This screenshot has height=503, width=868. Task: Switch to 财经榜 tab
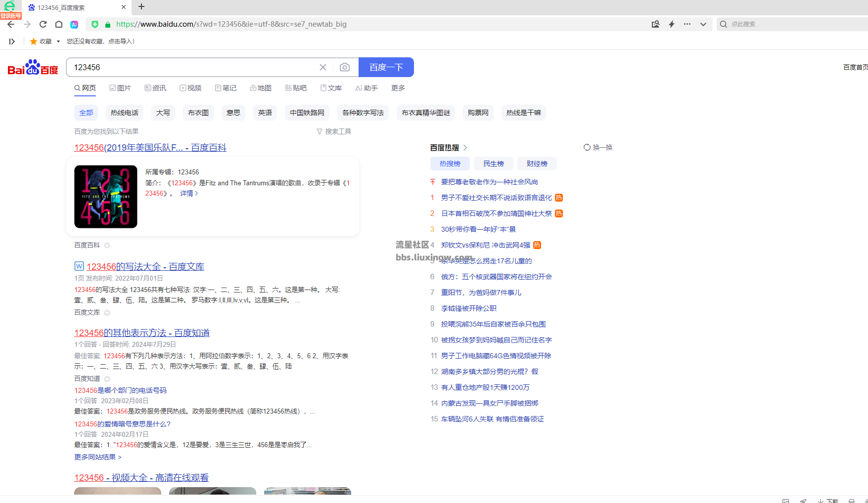tap(537, 164)
